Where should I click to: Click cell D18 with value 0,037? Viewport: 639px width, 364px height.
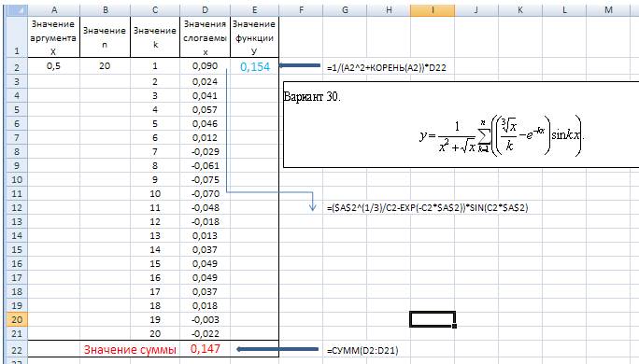[x=205, y=291]
